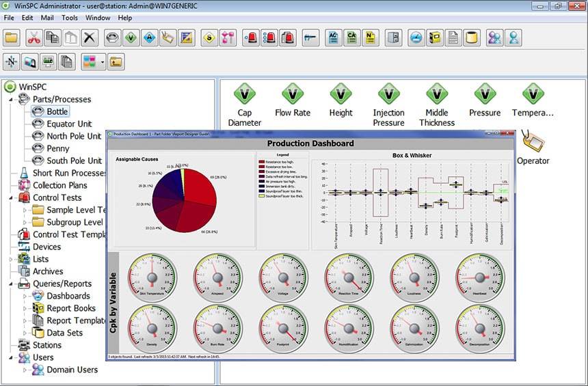Expand the Domain Users tree node
Image resolution: width=588 pixels, height=386 pixels.
click(25, 370)
